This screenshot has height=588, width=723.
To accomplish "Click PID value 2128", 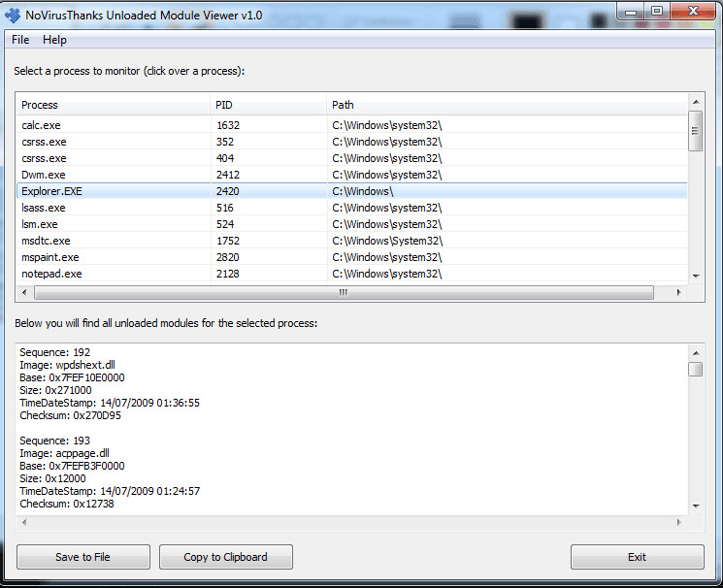I will [x=228, y=274].
